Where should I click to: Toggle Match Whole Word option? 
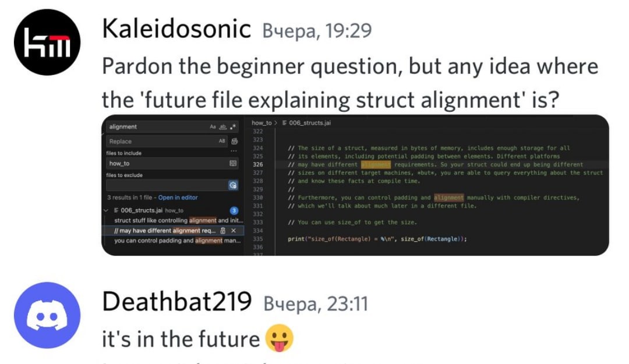tap(222, 127)
